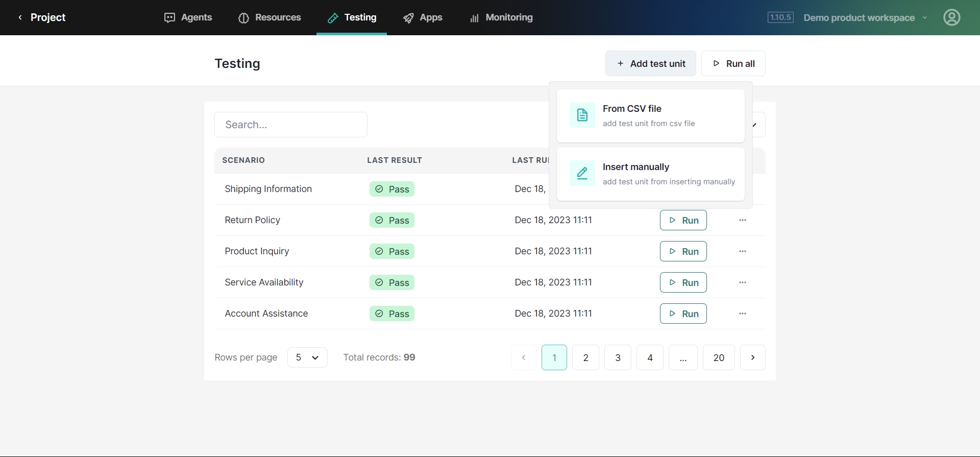Viewport: 980px width, 457px height.
Task: Open the Demo product workspace switcher
Action: click(x=865, y=18)
